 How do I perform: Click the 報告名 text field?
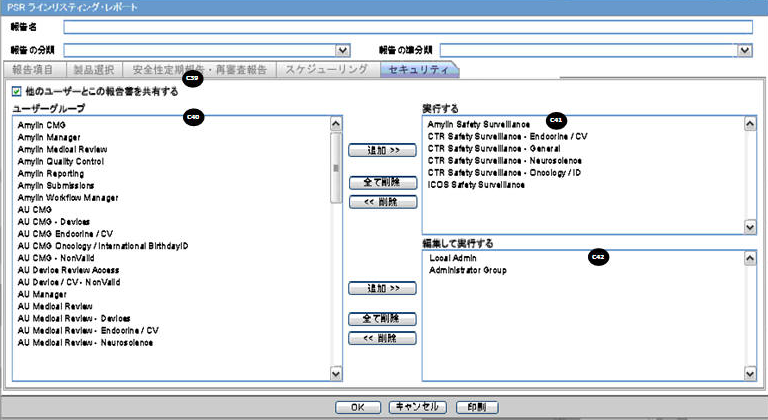408,27
